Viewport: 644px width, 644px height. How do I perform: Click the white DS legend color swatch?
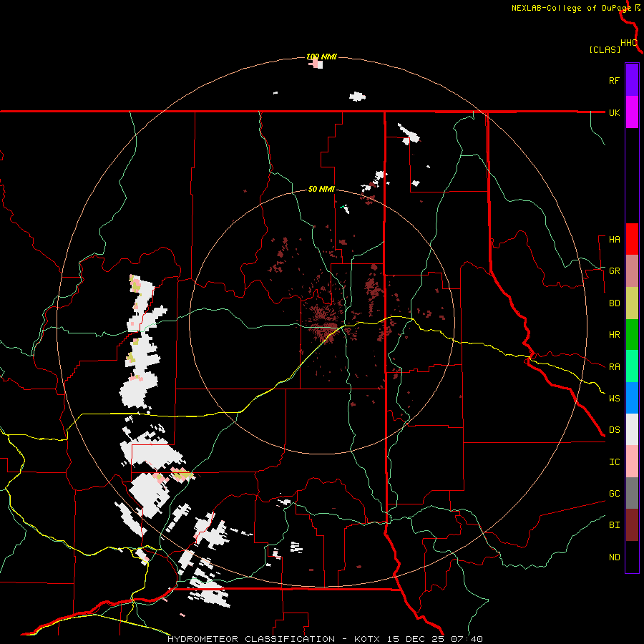632,429
